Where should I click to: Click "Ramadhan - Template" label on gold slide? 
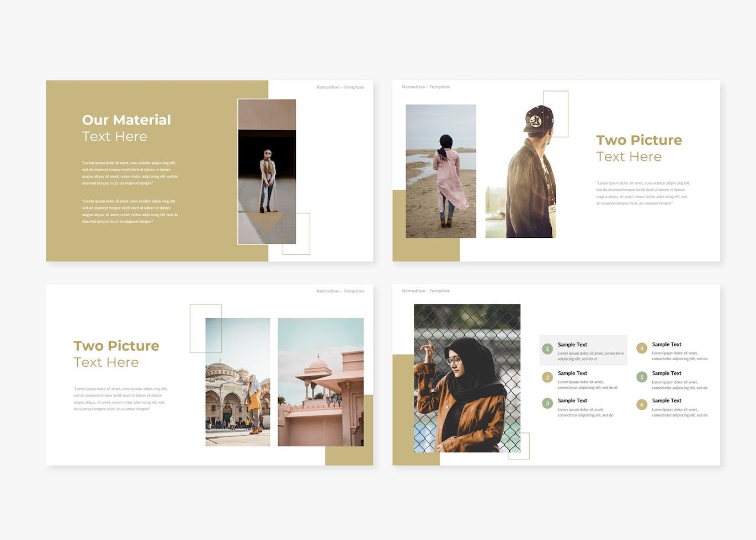(x=340, y=87)
